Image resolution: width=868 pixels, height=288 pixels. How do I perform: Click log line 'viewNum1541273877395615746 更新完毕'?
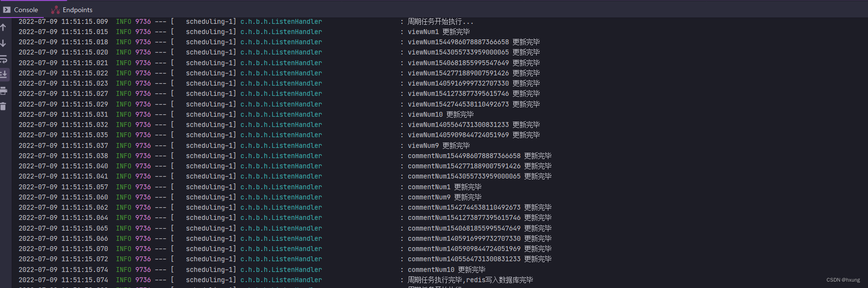coord(474,93)
